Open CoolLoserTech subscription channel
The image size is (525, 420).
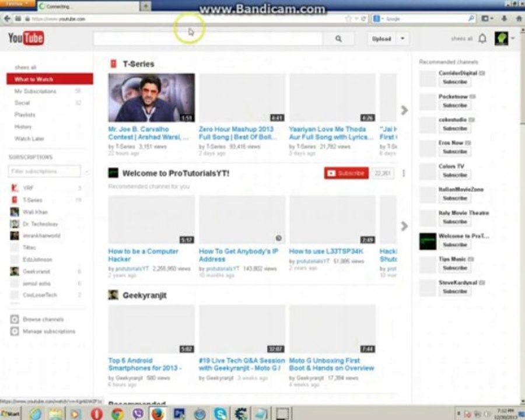click(x=40, y=295)
